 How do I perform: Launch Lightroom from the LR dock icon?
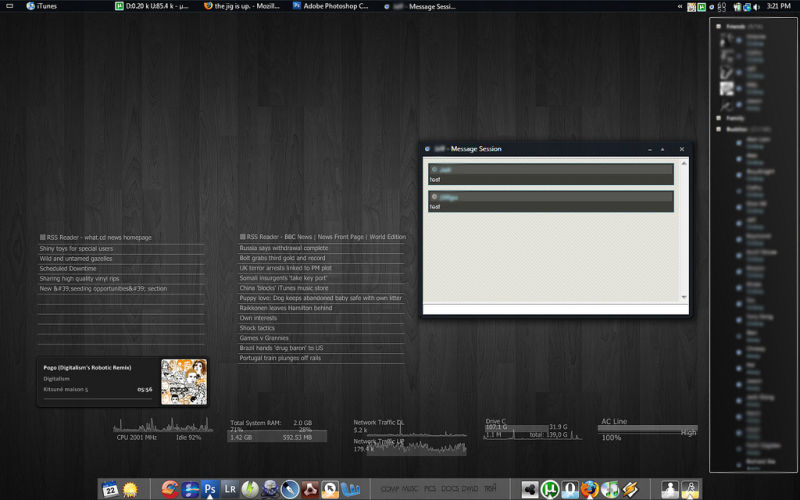(231, 489)
